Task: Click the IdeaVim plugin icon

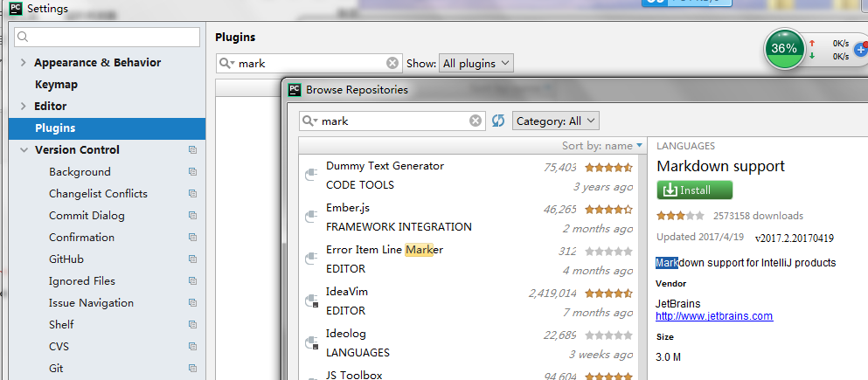Action: tap(311, 301)
